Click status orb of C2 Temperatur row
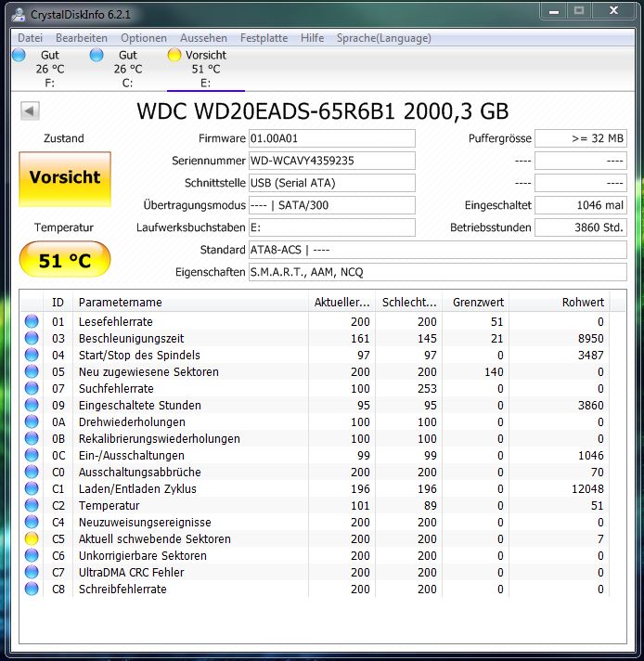Screen dimensions: 644x661 (32, 505)
